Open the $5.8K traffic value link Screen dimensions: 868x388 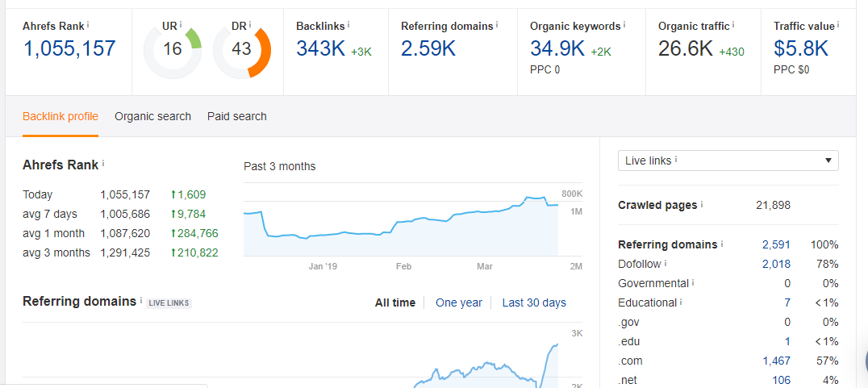801,48
